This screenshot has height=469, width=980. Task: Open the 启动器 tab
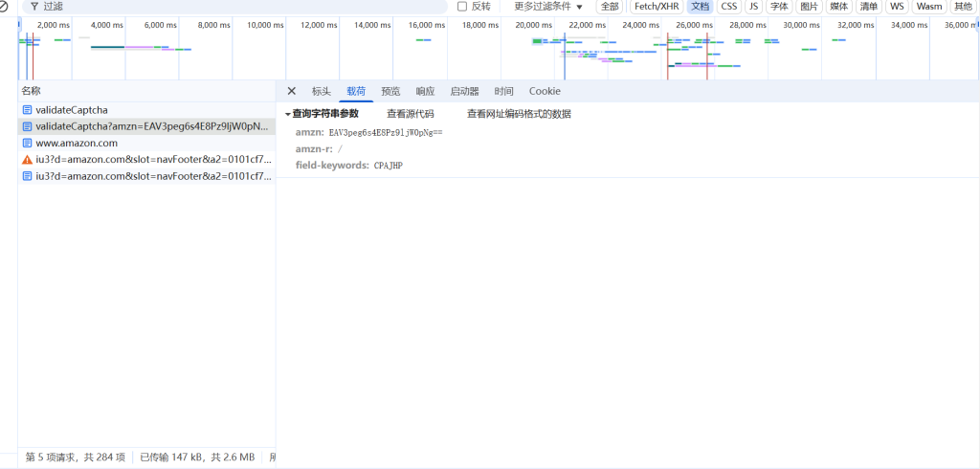point(464,91)
